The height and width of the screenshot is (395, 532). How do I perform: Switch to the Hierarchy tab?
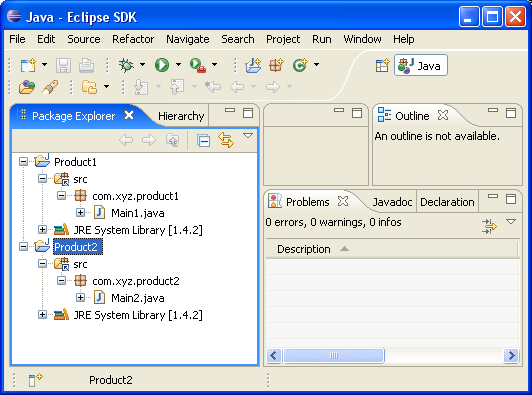tap(181, 116)
